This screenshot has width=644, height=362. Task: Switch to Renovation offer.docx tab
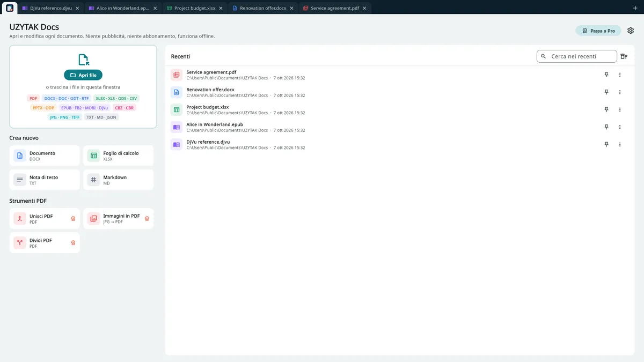click(262, 8)
